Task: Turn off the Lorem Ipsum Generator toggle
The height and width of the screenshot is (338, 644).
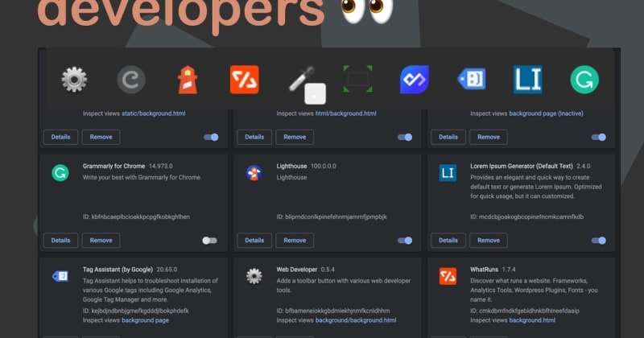Action: tap(598, 240)
